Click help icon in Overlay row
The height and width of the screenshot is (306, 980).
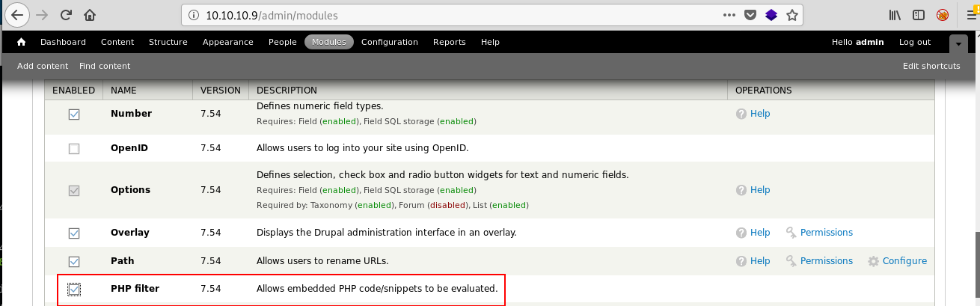point(741,233)
